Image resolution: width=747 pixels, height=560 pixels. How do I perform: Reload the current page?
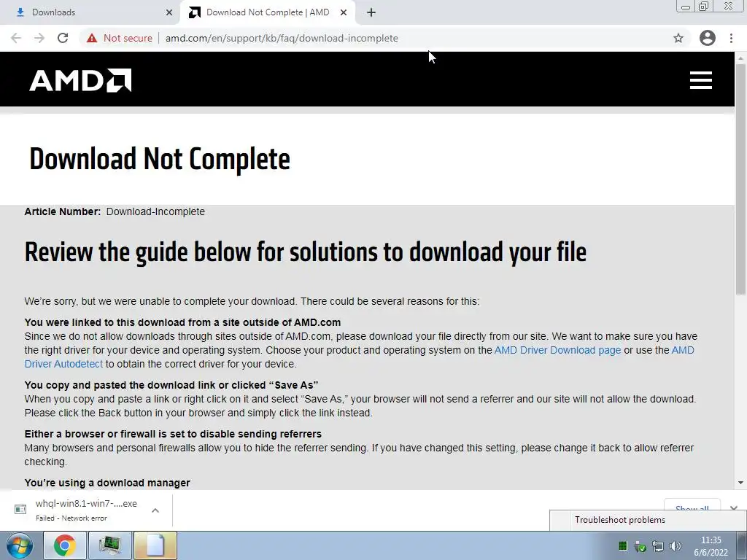[x=63, y=38]
